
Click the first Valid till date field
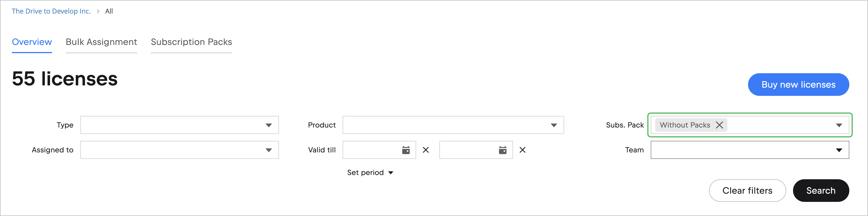[371, 150]
